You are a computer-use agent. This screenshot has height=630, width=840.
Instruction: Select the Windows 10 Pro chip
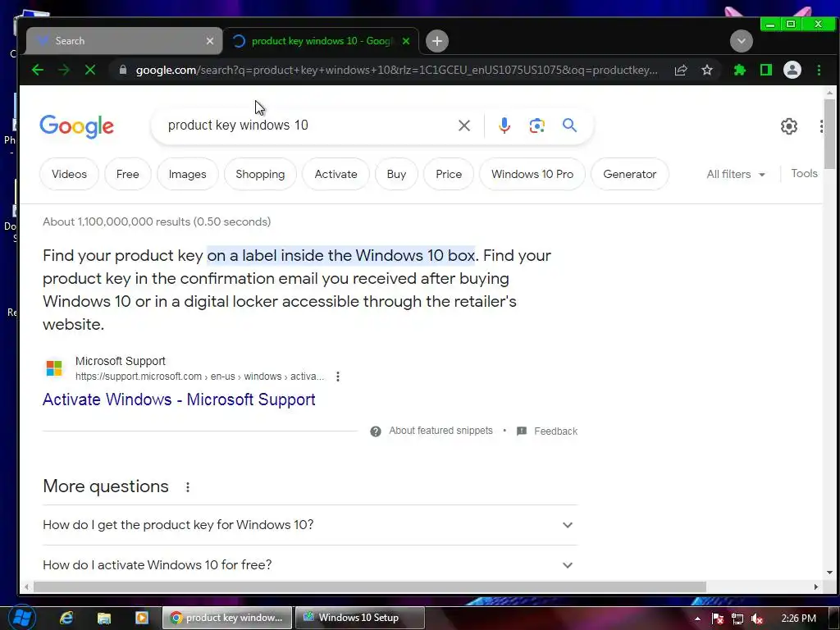[x=532, y=174]
